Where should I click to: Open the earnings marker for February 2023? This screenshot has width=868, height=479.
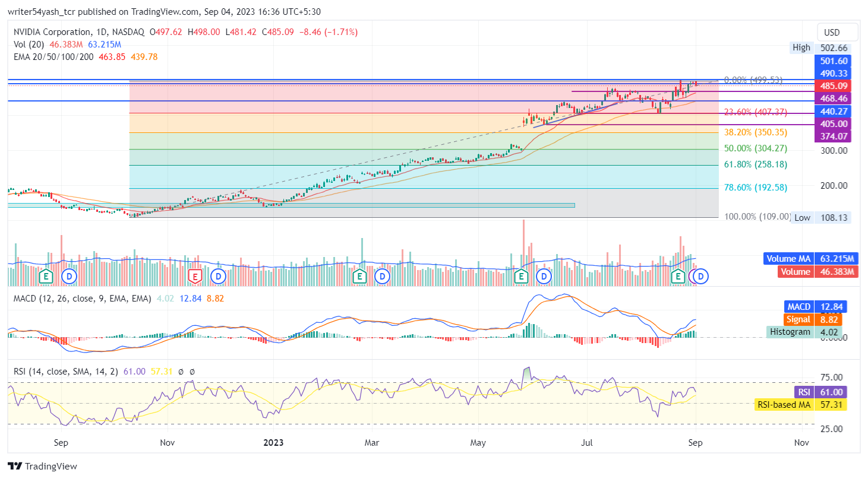tap(359, 276)
